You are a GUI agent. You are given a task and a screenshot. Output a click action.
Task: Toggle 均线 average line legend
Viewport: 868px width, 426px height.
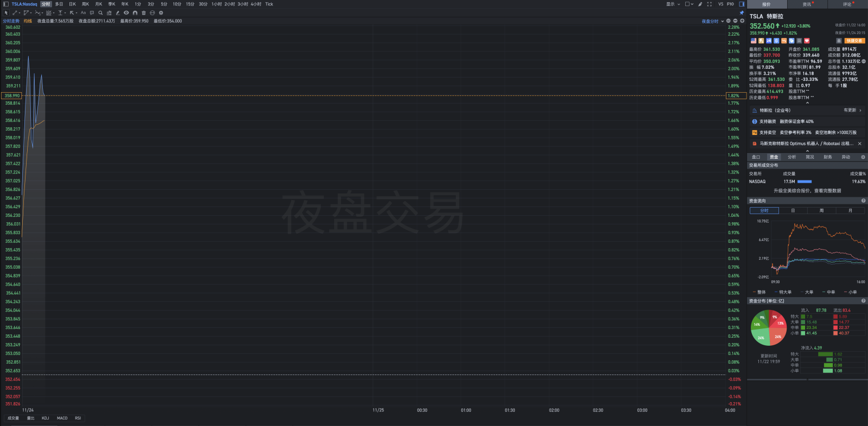click(28, 21)
